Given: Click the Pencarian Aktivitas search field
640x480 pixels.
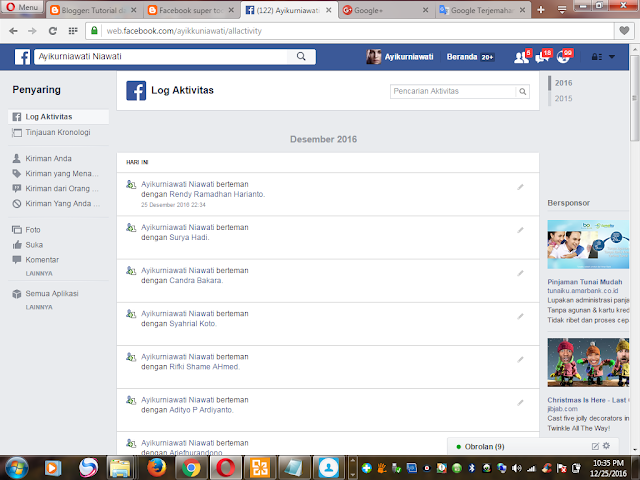Looking at the screenshot, I should tap(453, 91).
